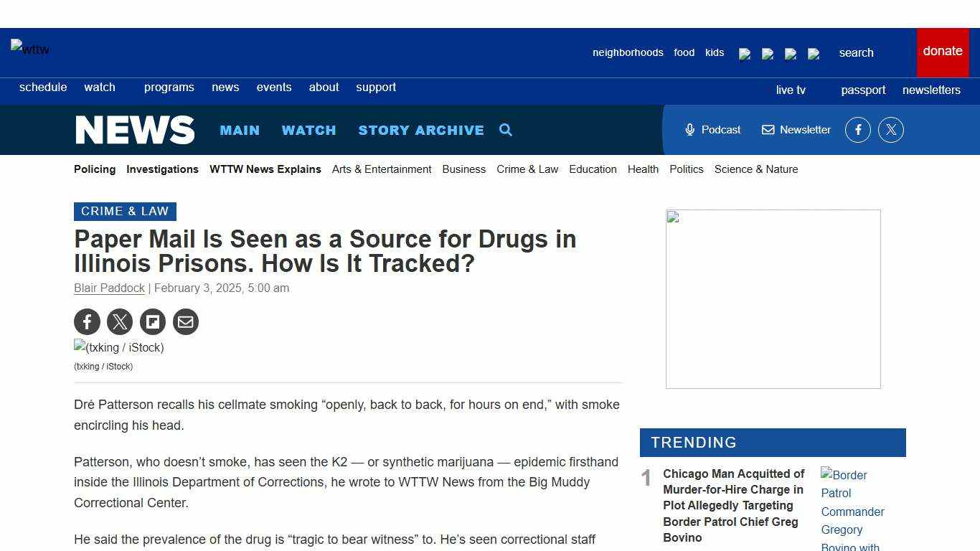
Task: Open the trending story about Chicago man acquitted
Action: [733, 505]
